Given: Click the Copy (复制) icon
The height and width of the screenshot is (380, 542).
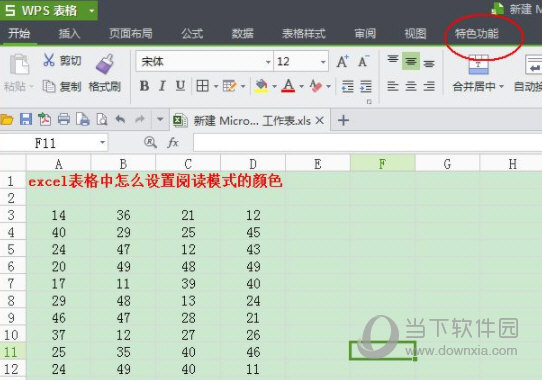Looking at the screenshot, I should 49,86.
